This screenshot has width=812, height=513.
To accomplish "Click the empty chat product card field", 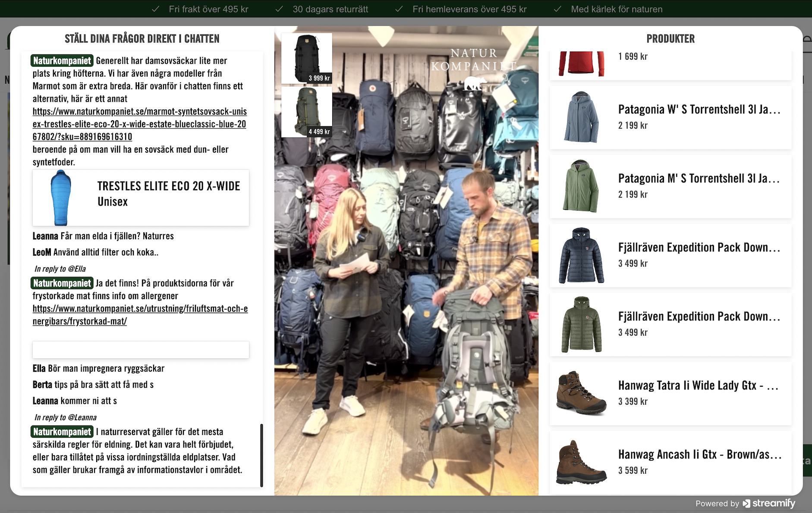I will [x=141, y=350].
